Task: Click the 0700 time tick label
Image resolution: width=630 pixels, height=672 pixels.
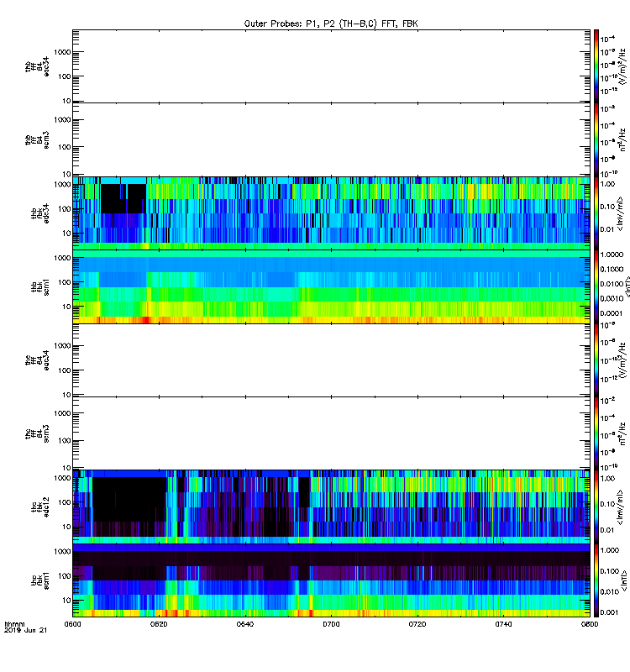Action: pyautogui.click(x=331, y=624)
